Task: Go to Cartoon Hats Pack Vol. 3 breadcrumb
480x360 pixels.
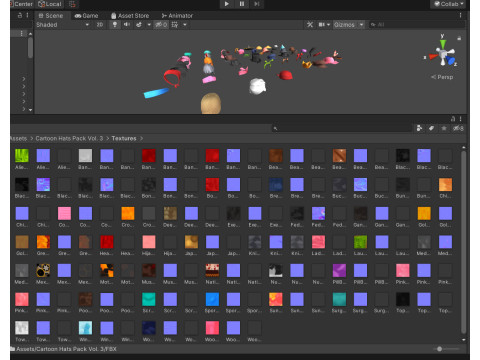Action: pyautogui.click(x=69, y=138)
